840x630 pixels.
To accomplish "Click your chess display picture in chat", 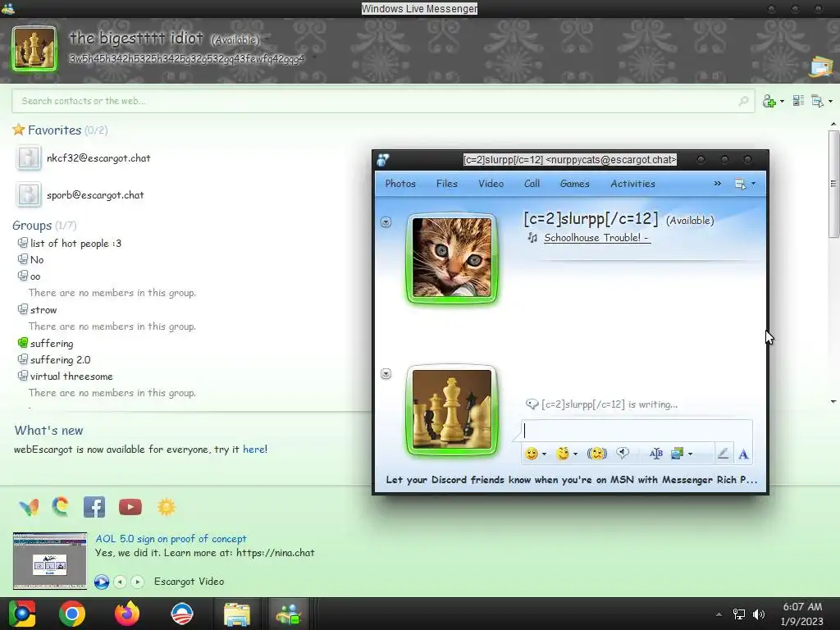I will (452, 410).
